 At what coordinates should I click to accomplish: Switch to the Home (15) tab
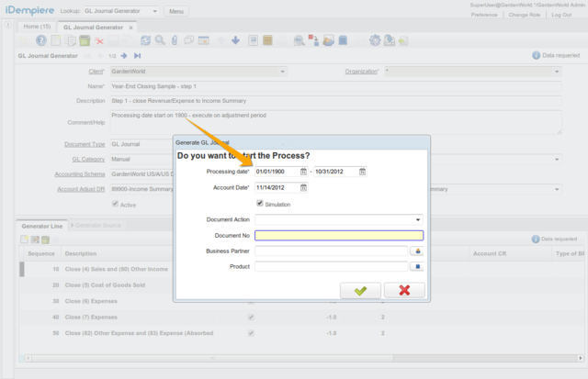39,27
